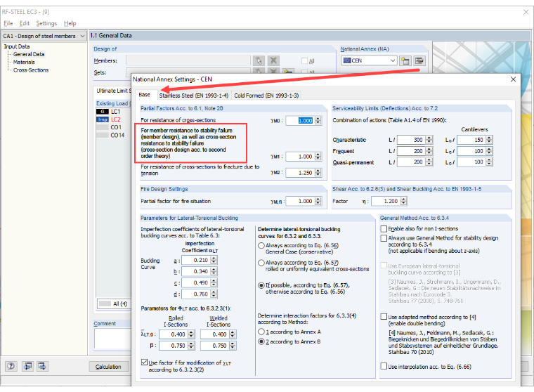The height and width of the screenshot is (392, 534).
Task: Switch to Stainless Steel (EN 1993-1-4) tab
Action: 193,96
